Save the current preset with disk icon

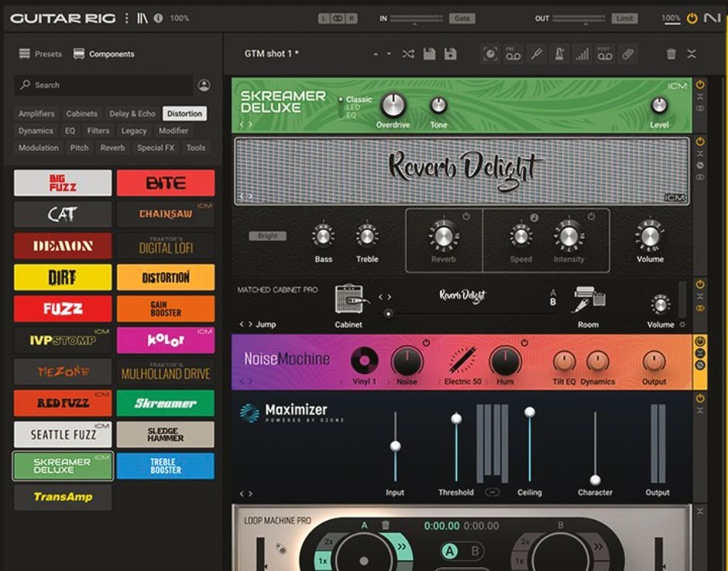point(430,54)
